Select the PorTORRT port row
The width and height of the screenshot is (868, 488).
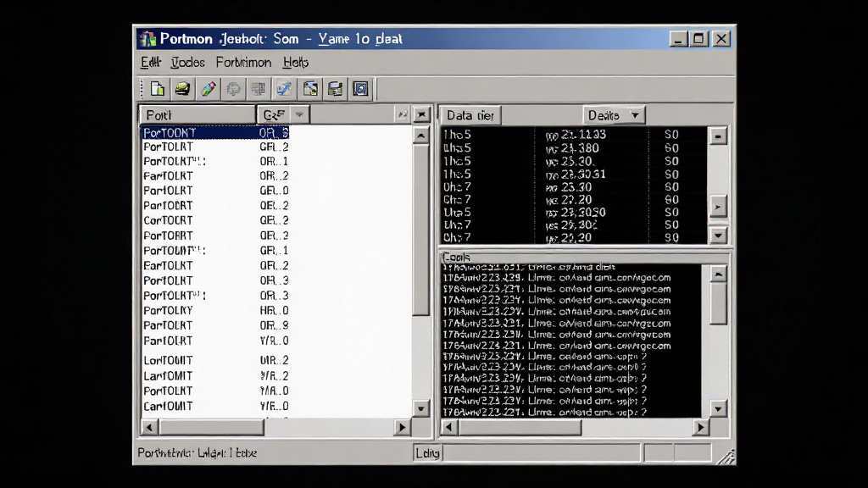215,236
